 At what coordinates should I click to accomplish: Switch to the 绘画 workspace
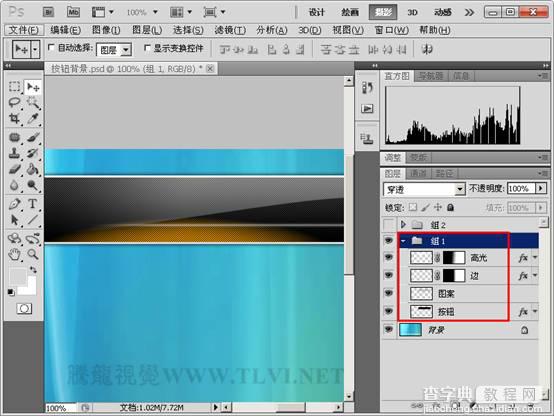[x=350, y=12]
